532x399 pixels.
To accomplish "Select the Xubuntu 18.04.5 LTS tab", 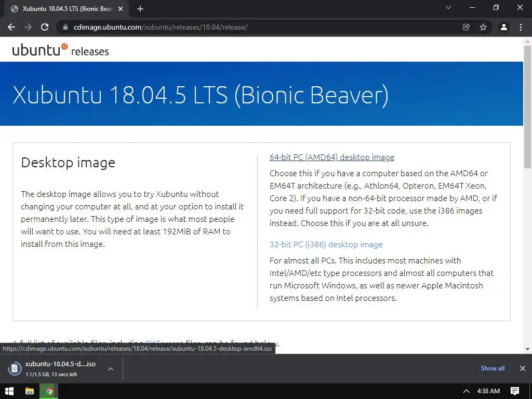I will coord(67,9).
